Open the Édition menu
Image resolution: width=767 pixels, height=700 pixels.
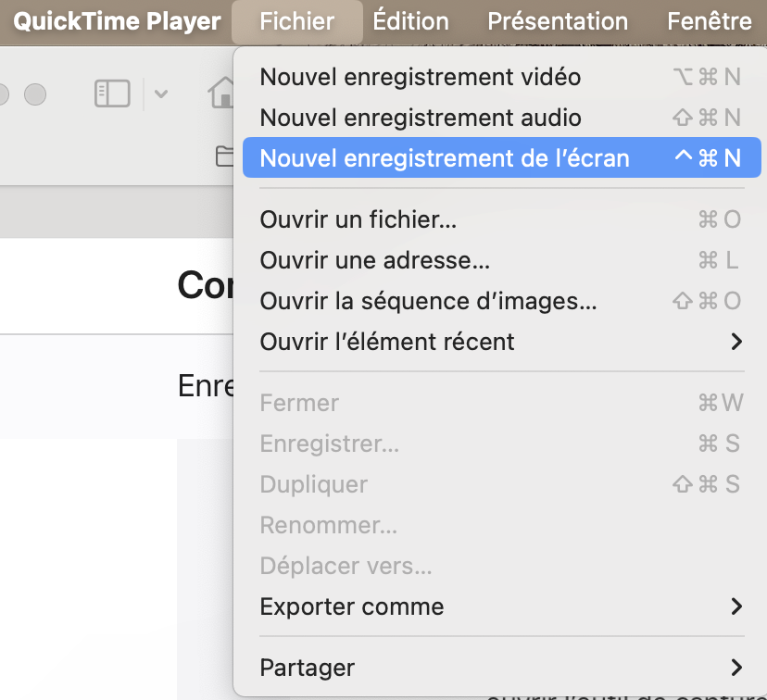(410, 21)
